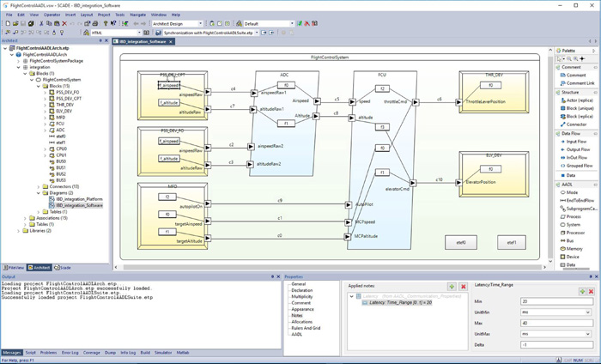Open the Layout menu
This screenshot has height=364, width=601.
tap(87, 15)
